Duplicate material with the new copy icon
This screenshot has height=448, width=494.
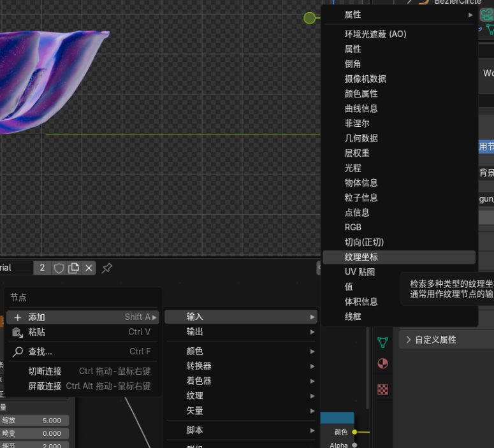coord(74,268)
